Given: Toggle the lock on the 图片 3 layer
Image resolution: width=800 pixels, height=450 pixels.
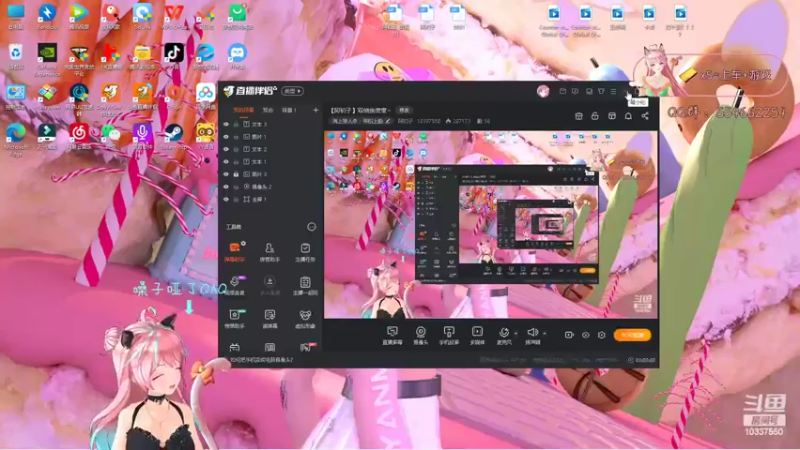Looking at the screenshot, I should click(x=236, y=174).
